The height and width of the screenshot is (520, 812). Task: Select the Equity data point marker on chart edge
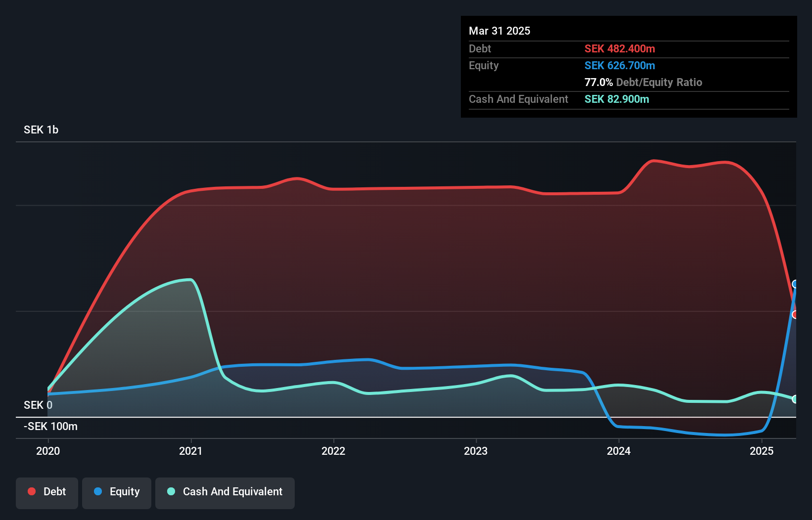[x=795, y=284]
